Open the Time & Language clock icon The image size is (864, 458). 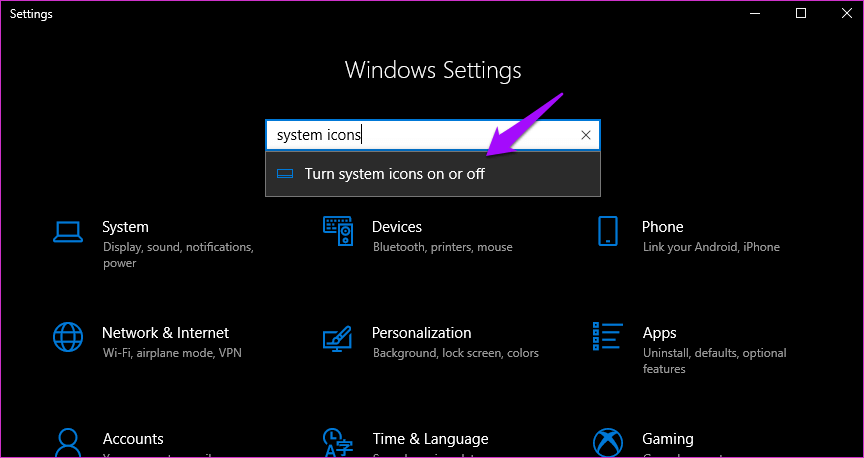[x=338, y=442]
